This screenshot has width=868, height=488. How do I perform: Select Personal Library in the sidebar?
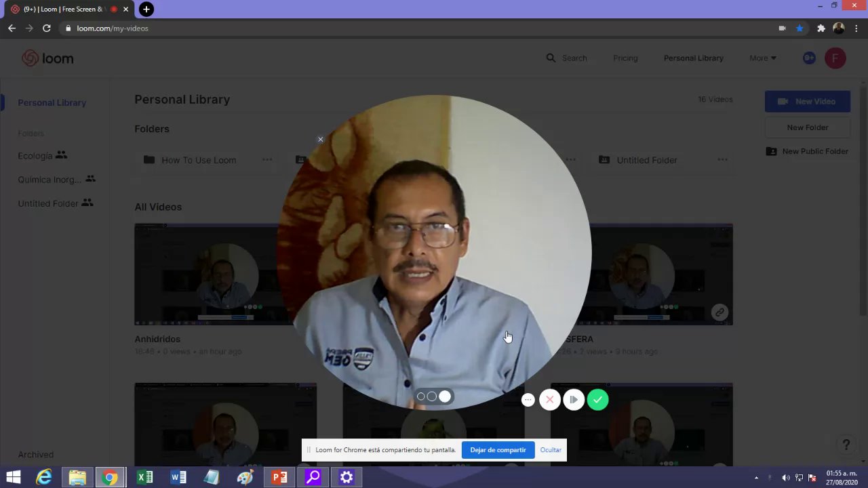52,103
